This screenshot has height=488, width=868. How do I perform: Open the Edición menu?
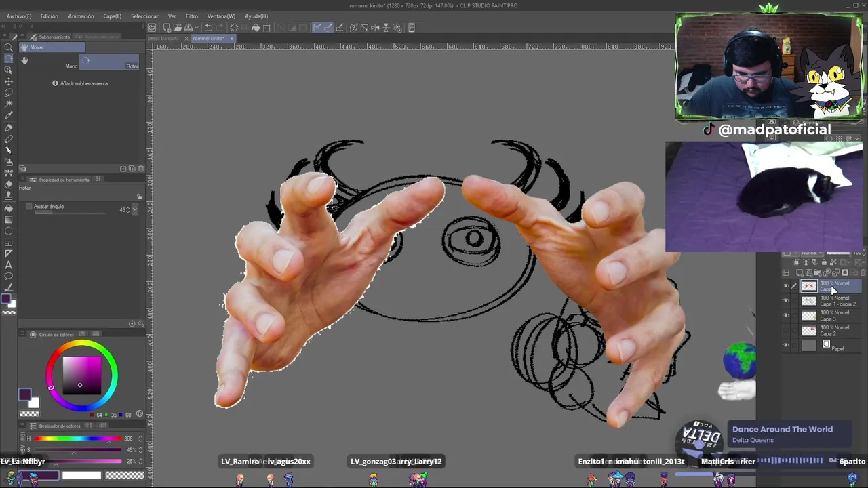point(49,16)
